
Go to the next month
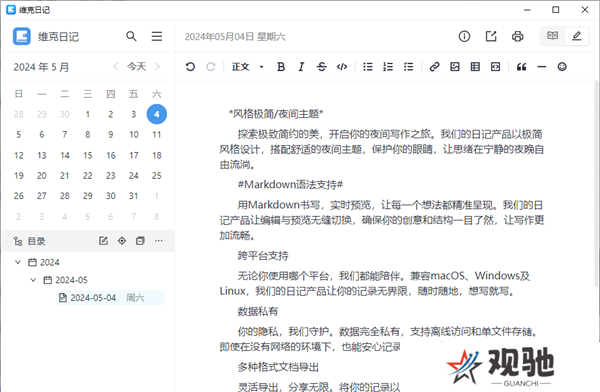coord(157,67)
